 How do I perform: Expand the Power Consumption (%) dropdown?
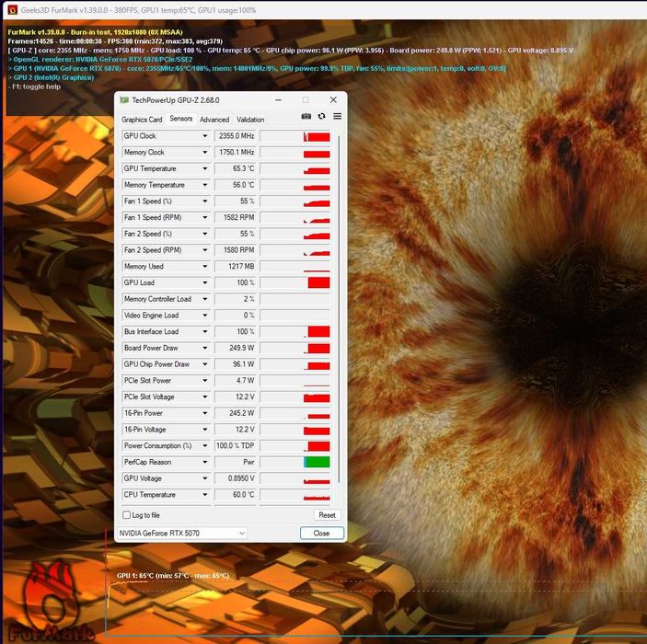pyautogui.click(x=204, y=445)
